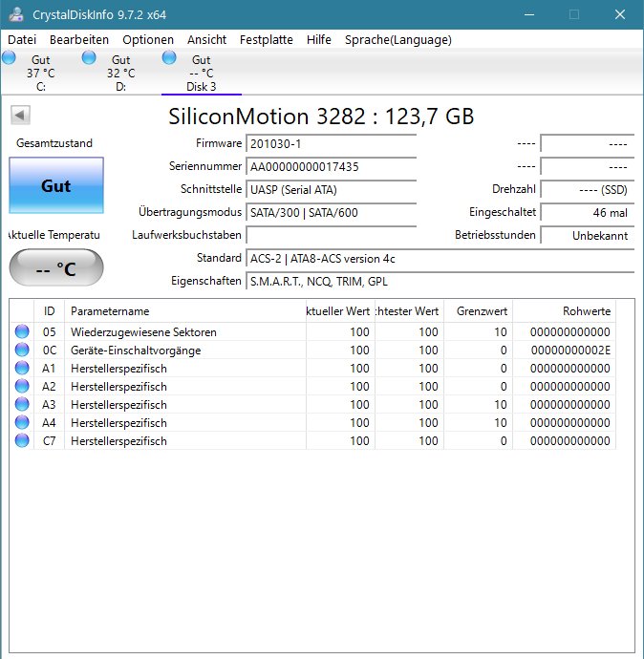
Task: Click Herstellerspezifisch in row A1
Action: click(x=118, y=368)
